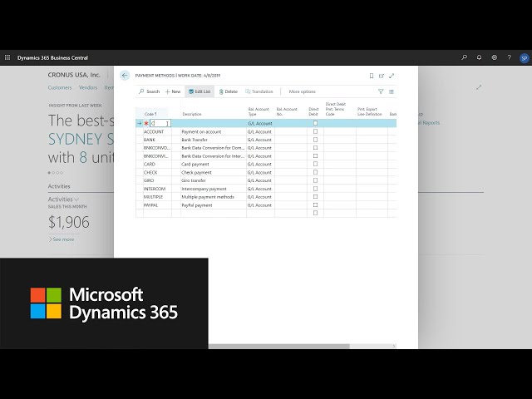
Task: Click the filter funnel icon
Action: click(382, 91)
